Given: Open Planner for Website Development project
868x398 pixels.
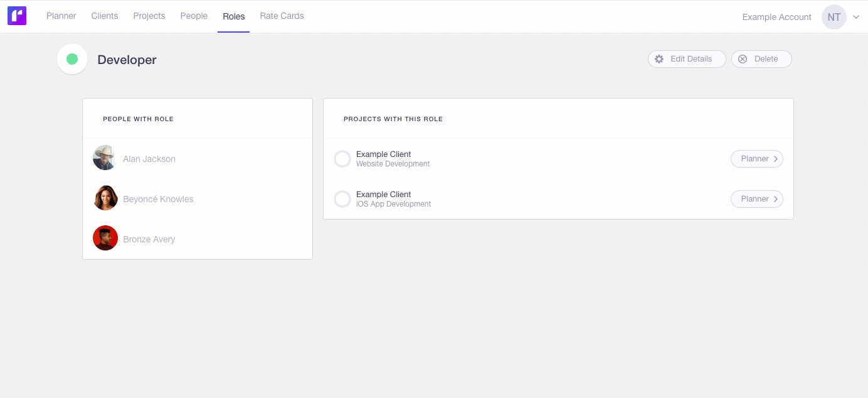Looking at the screenshot, I should (x=756, y=159).
